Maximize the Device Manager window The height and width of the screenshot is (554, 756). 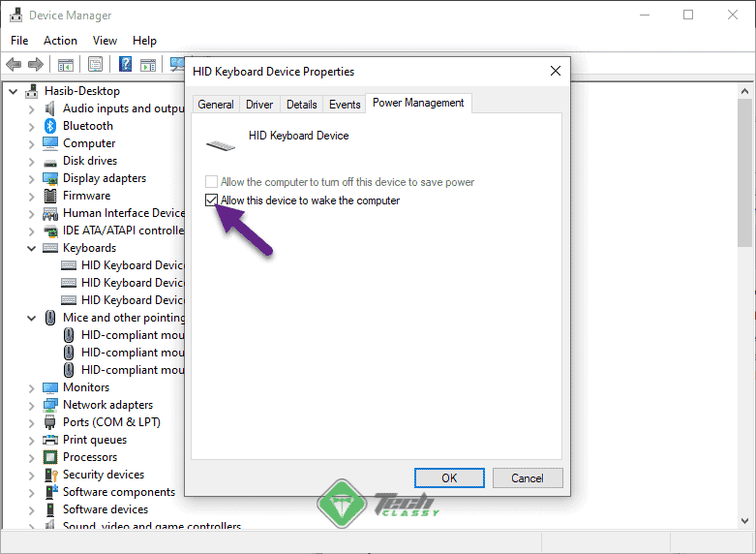[688, 15]
